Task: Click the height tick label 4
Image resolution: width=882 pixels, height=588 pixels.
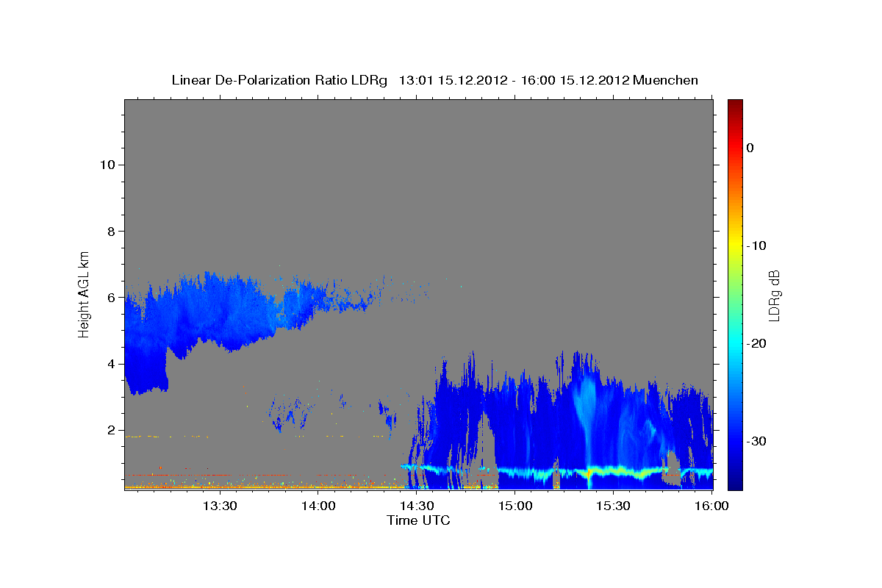Action: [110, 364]
